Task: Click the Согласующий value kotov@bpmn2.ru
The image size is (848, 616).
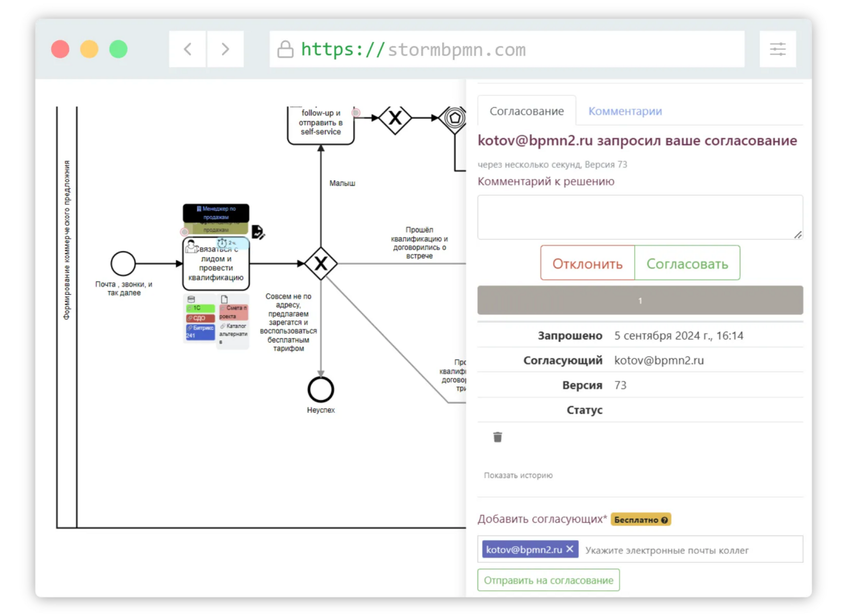Action: pos(659,360)
